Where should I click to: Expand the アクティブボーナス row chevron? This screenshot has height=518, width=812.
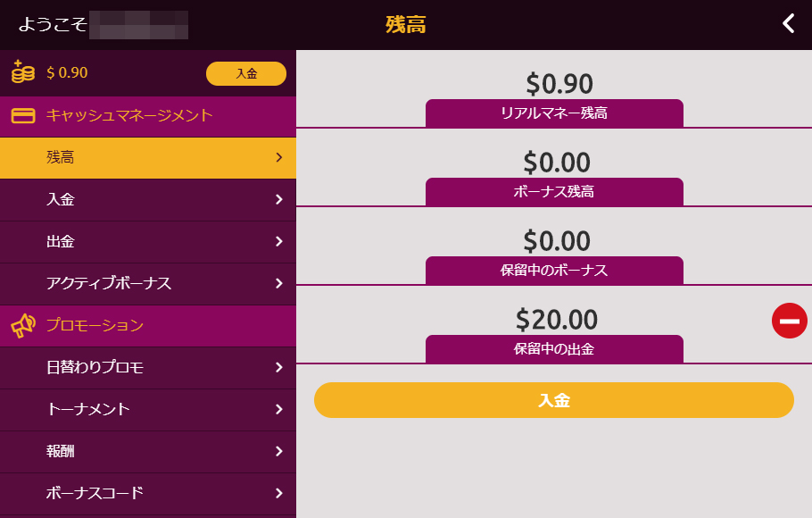point(279,284)
